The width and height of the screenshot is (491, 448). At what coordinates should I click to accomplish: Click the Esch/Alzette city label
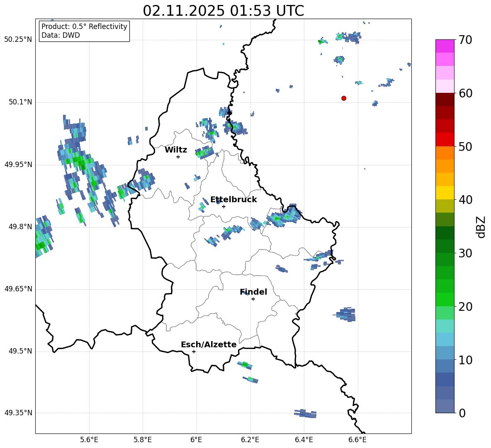tap(209, 345)
